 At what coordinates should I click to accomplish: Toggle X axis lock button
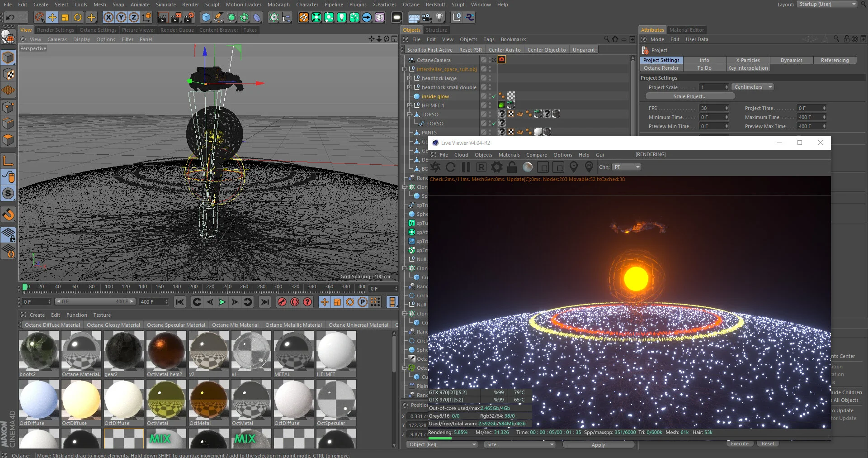[x=108, y=18]
